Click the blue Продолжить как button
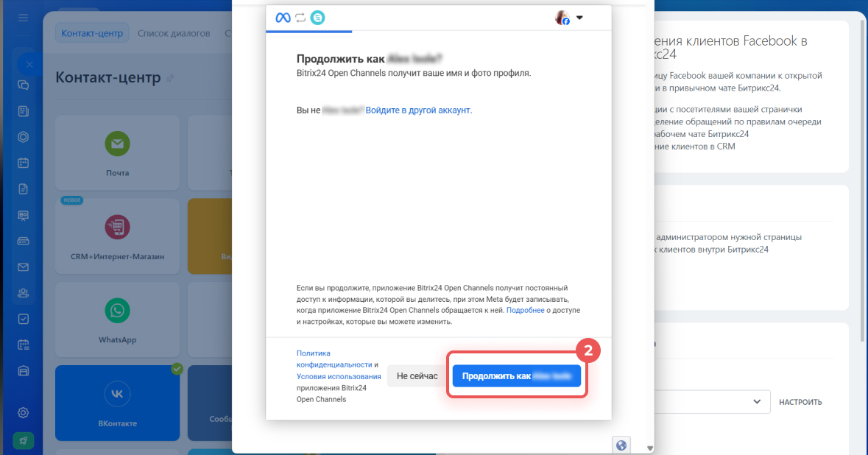 517,376
